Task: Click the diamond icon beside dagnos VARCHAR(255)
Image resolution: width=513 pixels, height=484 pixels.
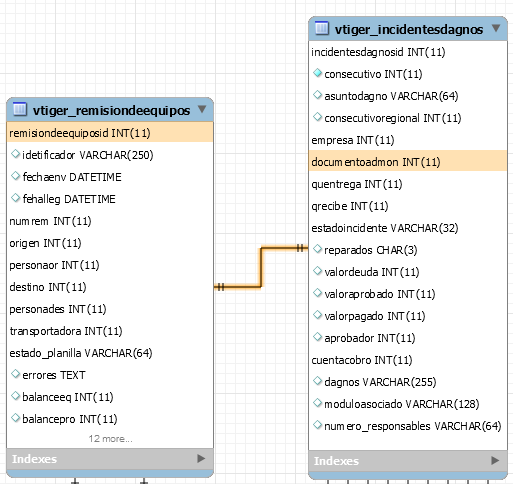Action: pyautogui.click(x=317, y=381)
